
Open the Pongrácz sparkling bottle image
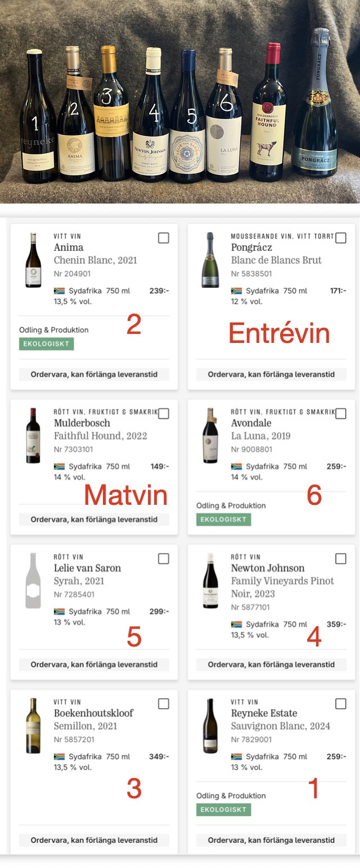pos(210,260)
